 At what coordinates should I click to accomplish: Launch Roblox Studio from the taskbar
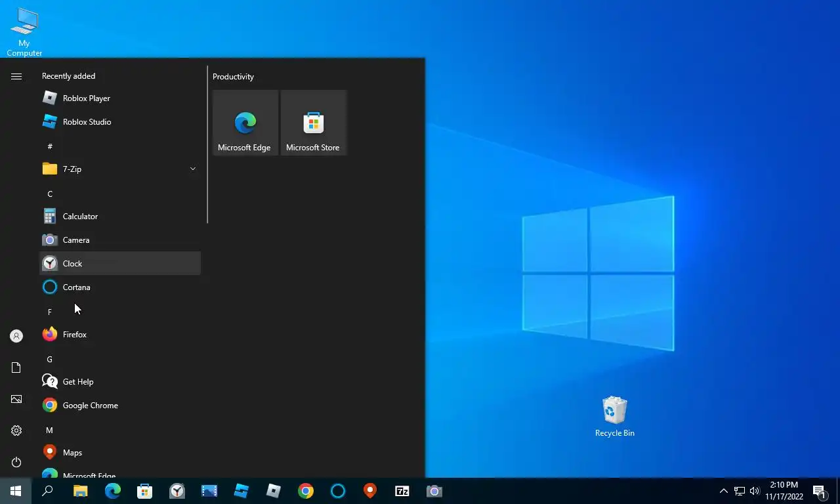pos(241,491)
